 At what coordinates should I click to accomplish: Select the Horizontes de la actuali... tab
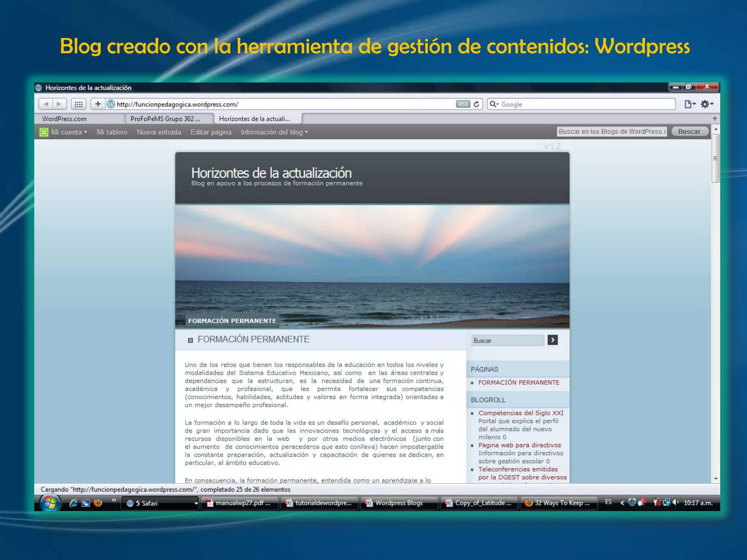click(258, 119)
